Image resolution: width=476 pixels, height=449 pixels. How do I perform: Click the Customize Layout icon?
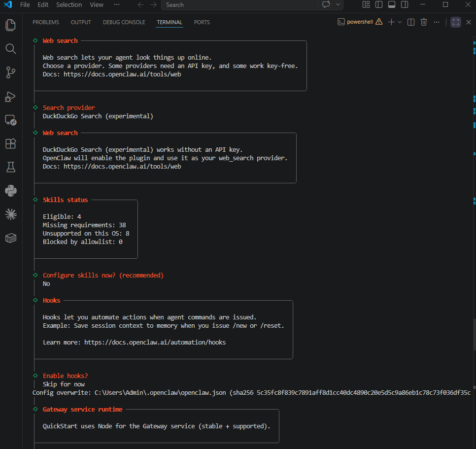(366, 4)
